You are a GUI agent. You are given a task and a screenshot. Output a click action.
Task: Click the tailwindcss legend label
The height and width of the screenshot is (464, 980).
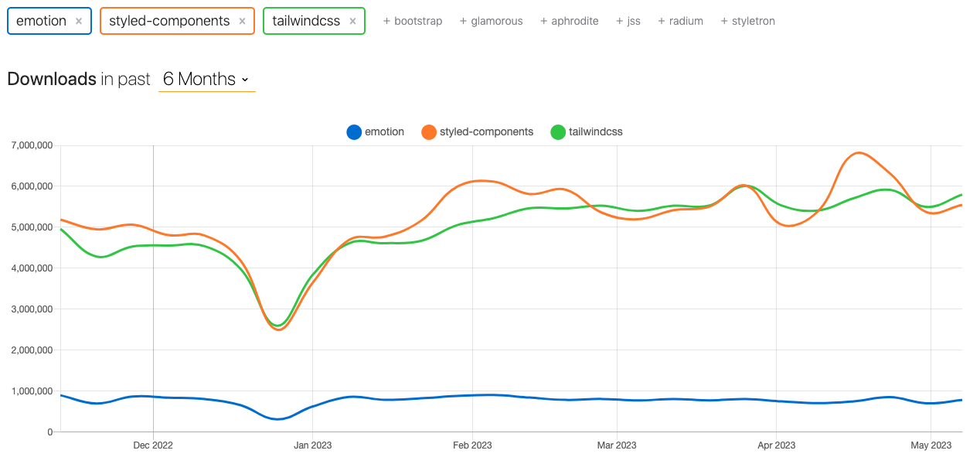(595, 132)
